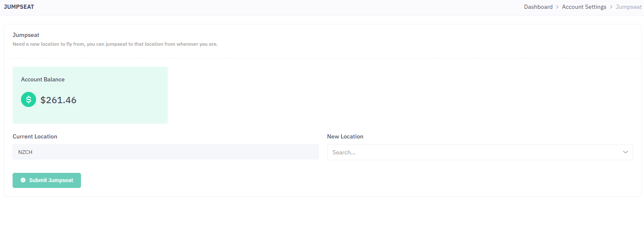Click the Account Balance label
This screenshot has width=644, height=232.
tap(43, 79)
